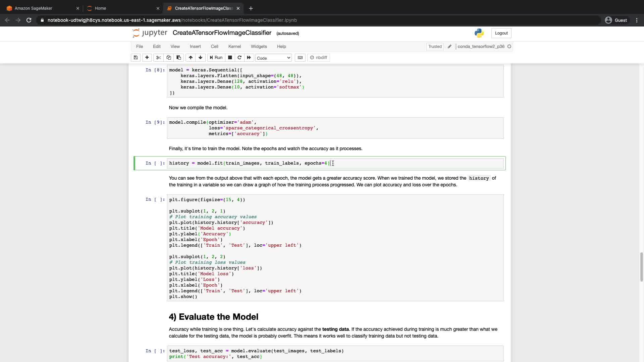Save notebook with the floppy disk icon

point(136,58)
